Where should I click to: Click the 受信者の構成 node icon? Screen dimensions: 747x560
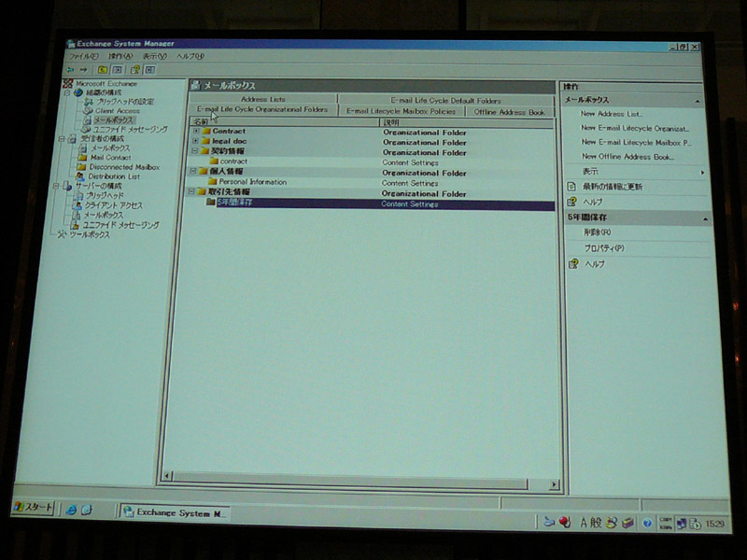click(x=72, y=139)
